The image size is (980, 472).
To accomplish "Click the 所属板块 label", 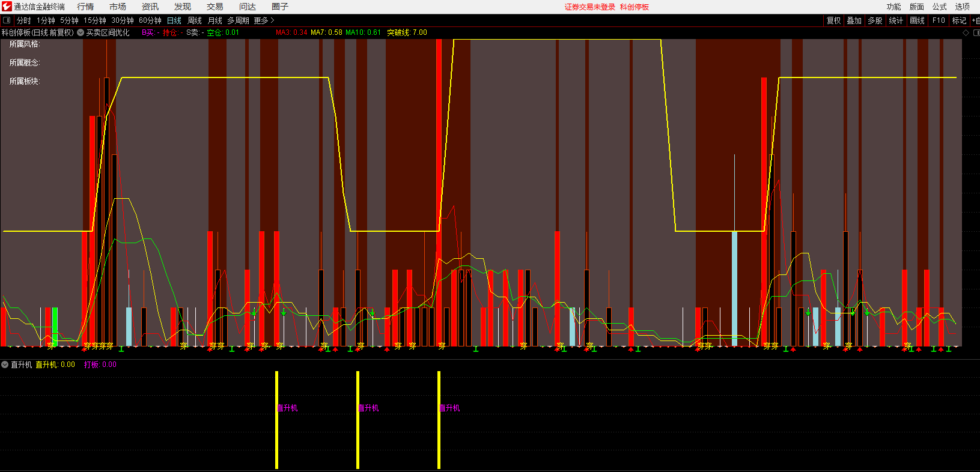I will 25,81.
